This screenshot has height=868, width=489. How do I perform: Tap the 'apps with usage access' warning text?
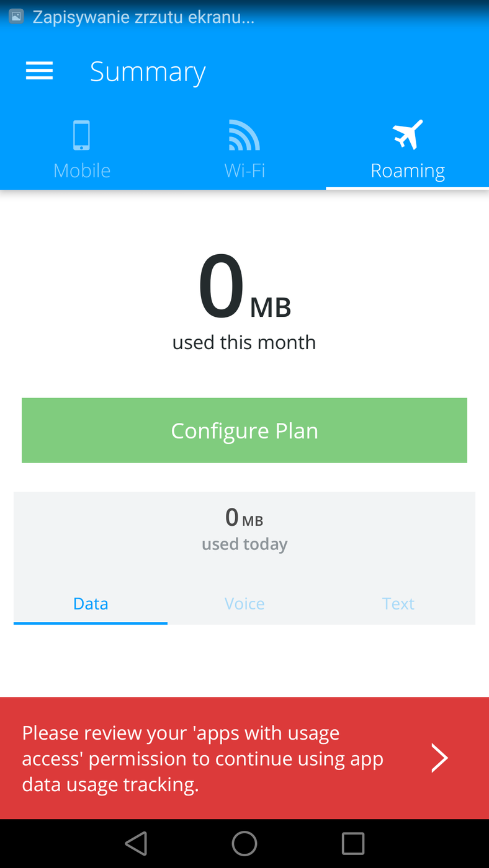203,758
